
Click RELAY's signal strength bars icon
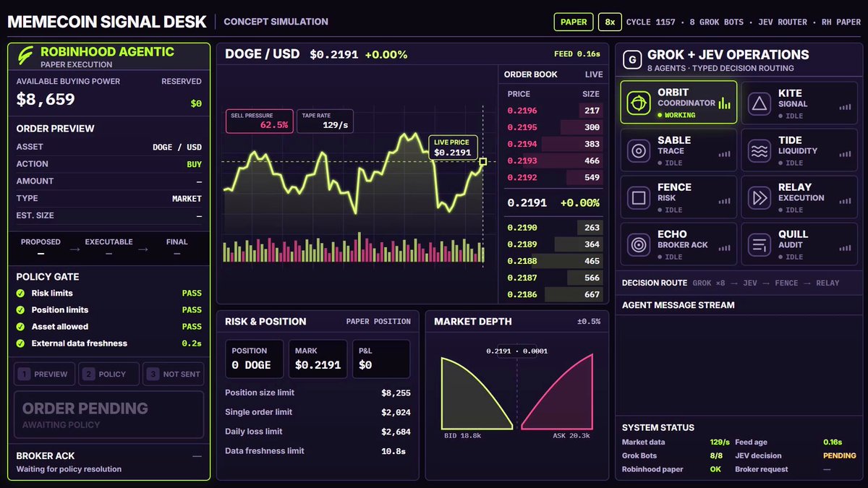click(845, 200)
